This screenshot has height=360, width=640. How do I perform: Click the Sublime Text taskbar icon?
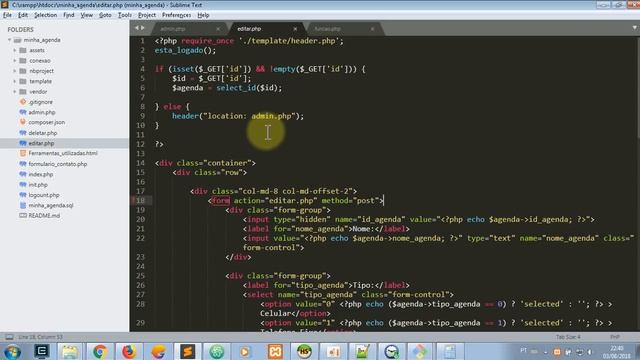point(187,351)
